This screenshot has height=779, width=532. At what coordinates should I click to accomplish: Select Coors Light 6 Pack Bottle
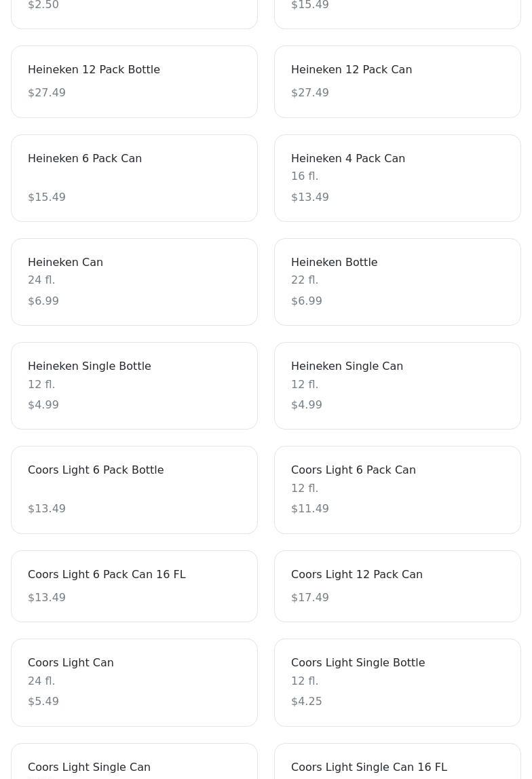coord(134,489)
